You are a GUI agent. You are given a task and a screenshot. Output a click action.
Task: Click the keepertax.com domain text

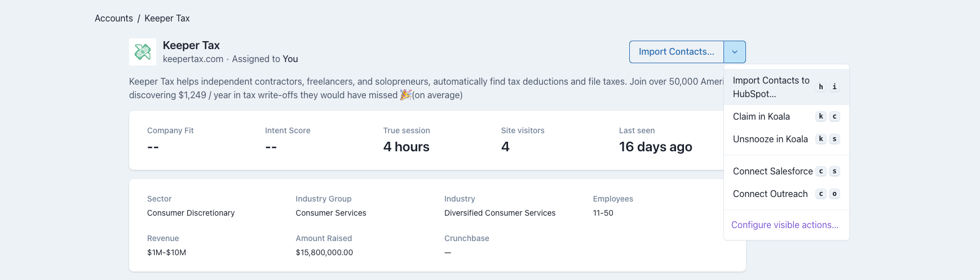[x=193, y=59]
